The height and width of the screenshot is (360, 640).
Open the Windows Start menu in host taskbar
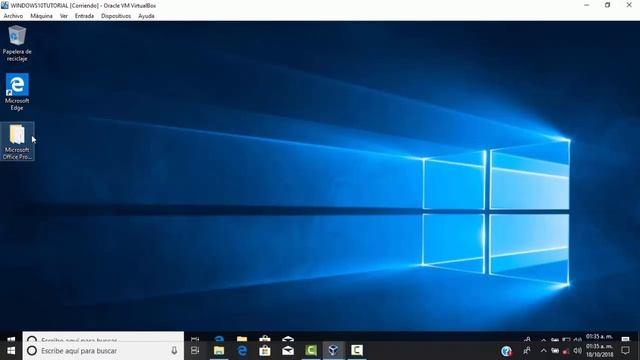[11, 351]
